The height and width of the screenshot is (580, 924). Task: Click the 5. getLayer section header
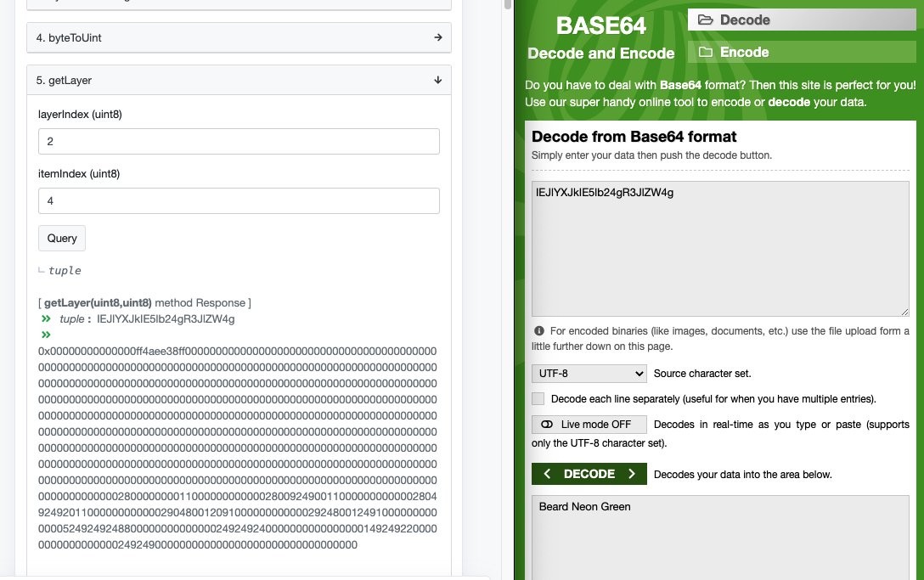click(239, 80)
